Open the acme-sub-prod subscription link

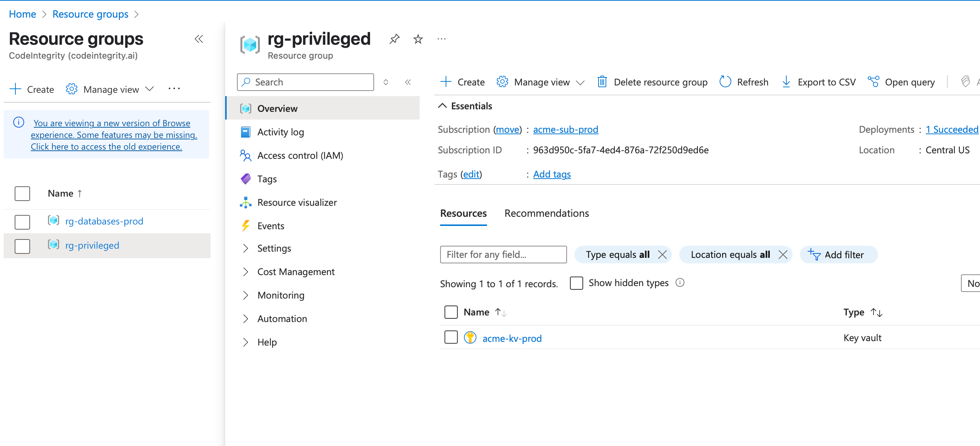pyautogui.click(x=565, y=129)
